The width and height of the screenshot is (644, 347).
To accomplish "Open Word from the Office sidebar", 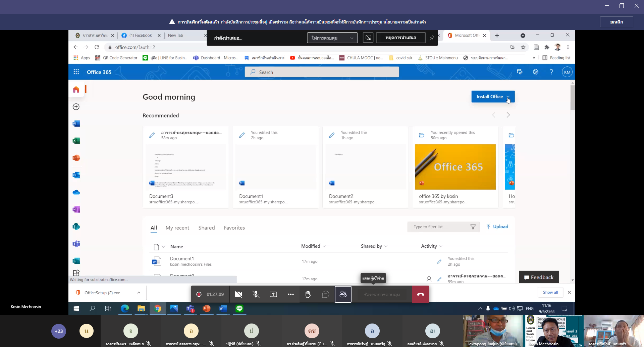I will 76,124.
